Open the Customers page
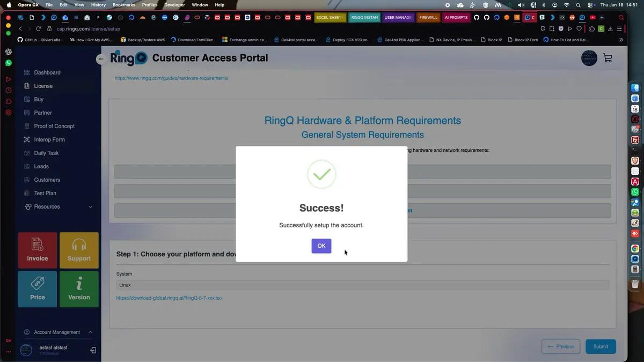The height and width of the screenshot is (362, 644). [x=47, y=180]
